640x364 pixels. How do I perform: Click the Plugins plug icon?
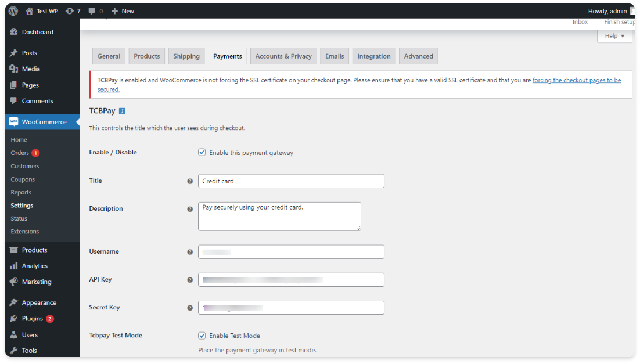tap(14, 318)
